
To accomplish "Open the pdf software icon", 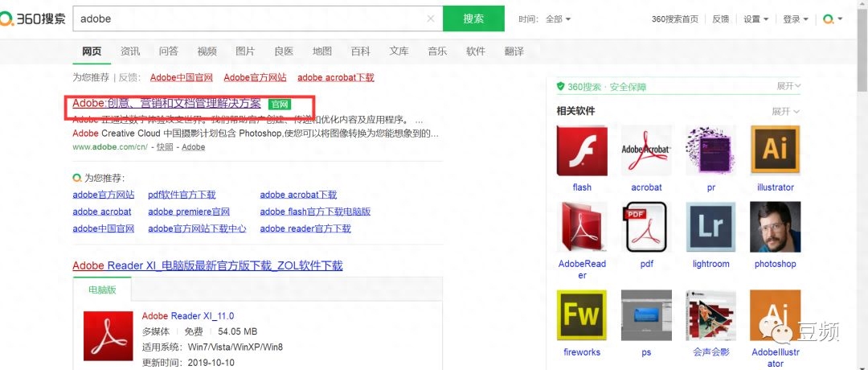I will [646, 227].
